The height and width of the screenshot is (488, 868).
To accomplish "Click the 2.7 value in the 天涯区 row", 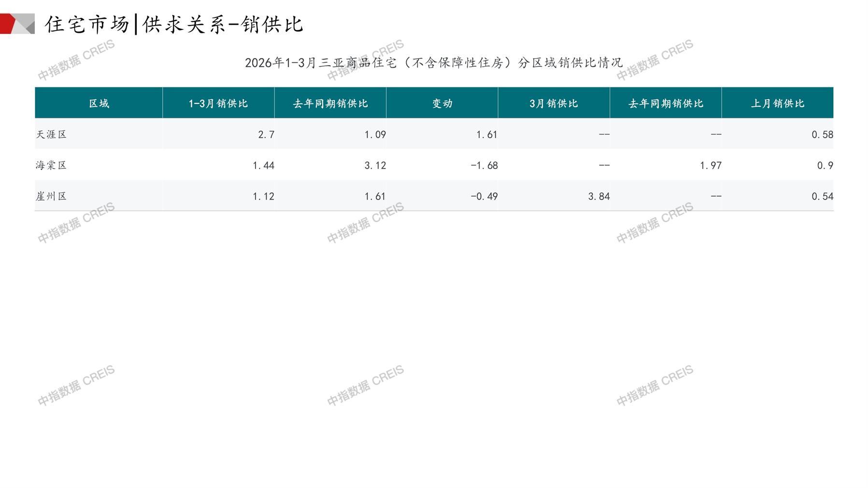I will (x=266, y=134).
